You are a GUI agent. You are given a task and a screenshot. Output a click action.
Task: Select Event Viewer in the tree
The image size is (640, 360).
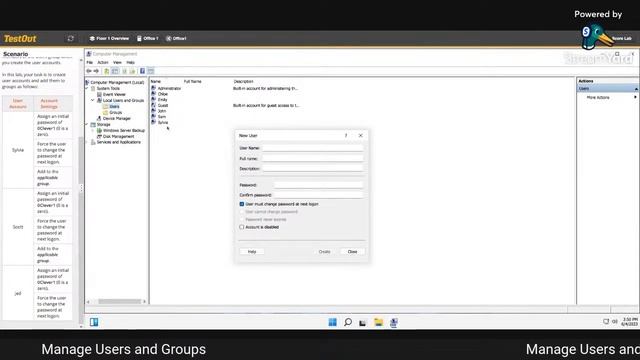pyautogui.click(x=114, y=94)
